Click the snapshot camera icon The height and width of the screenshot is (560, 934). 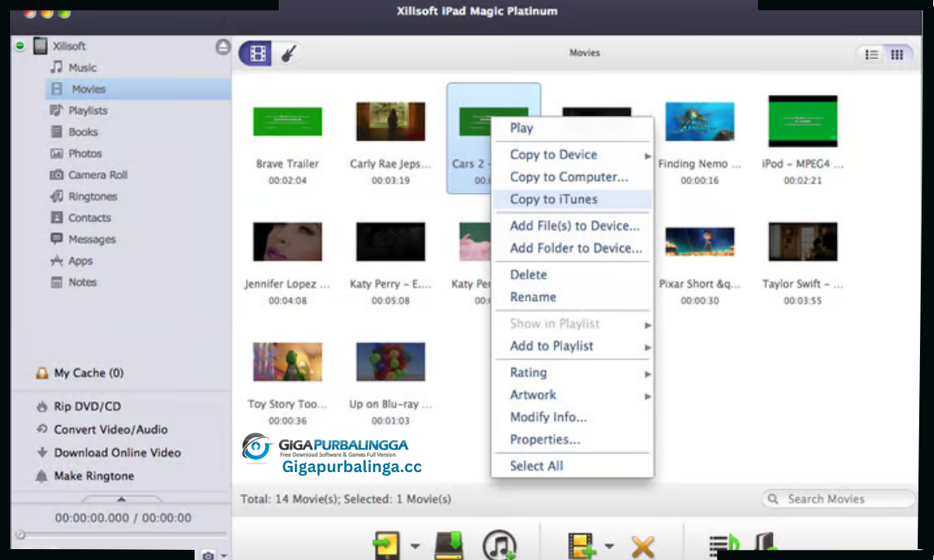pos(208,555)
